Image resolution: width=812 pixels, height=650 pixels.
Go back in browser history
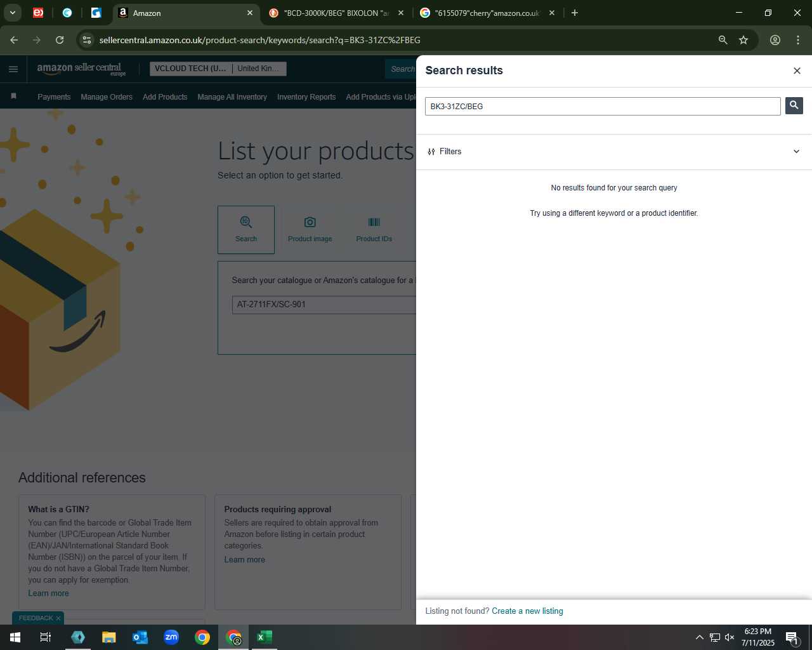point(14,40)
